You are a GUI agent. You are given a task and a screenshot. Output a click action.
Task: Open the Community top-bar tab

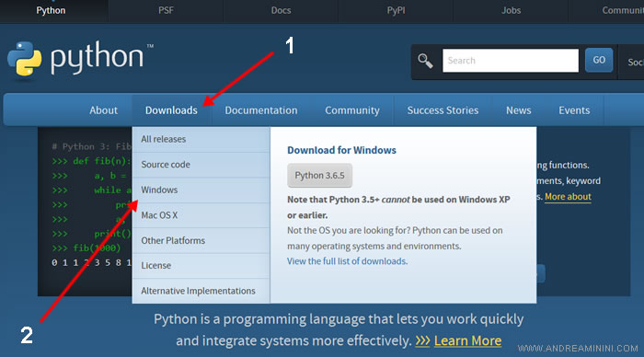[606, 11]
